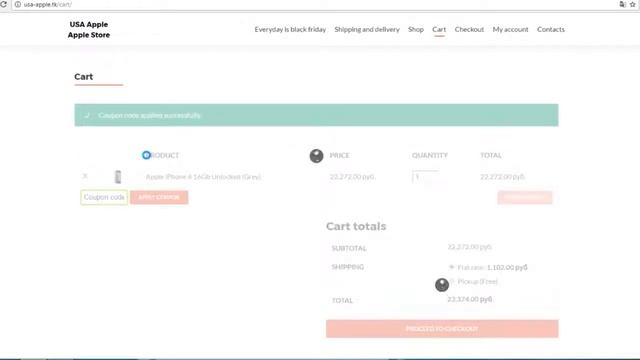
Task: Click the Update cart button
Action: 525,197
